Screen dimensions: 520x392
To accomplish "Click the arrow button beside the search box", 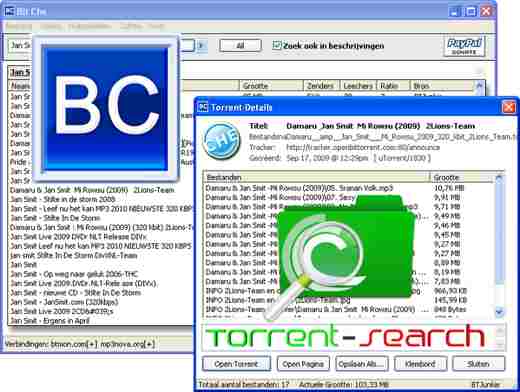I will point(201,45).
